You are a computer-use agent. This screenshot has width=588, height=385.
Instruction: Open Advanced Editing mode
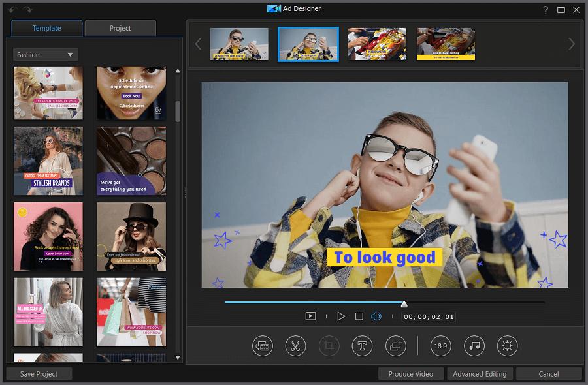[480, 374]
